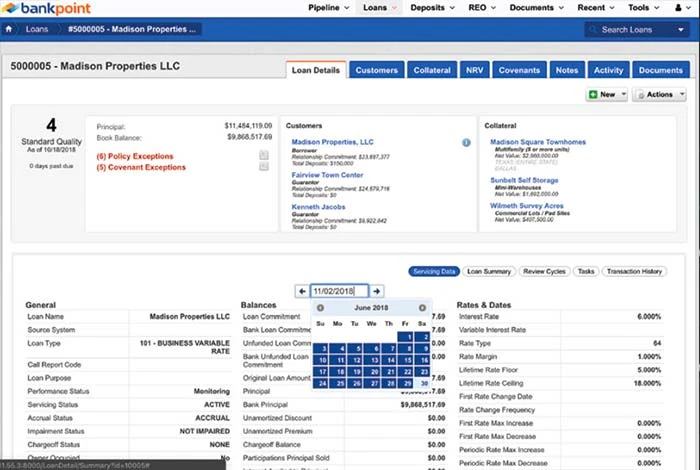Screen dimensions: 700x470
Task: Expand the Policy Exceptions details icon
Action: [263, 155]
